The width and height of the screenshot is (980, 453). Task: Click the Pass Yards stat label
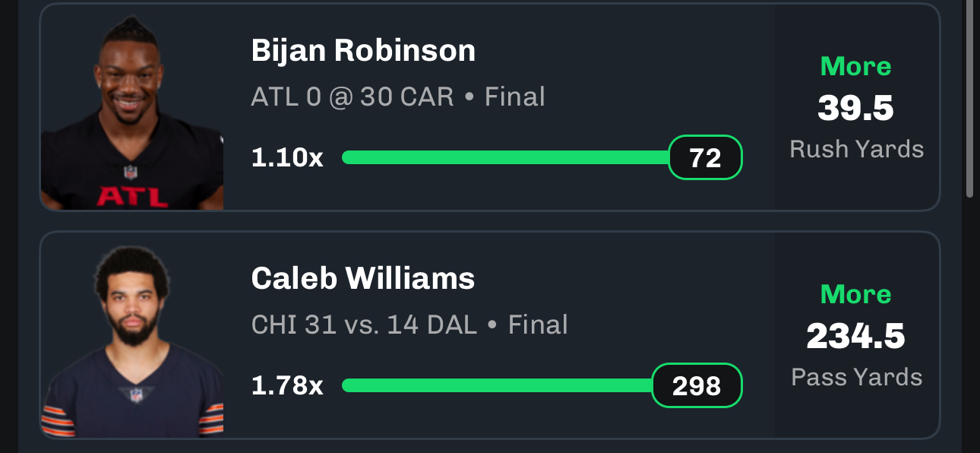856,377
